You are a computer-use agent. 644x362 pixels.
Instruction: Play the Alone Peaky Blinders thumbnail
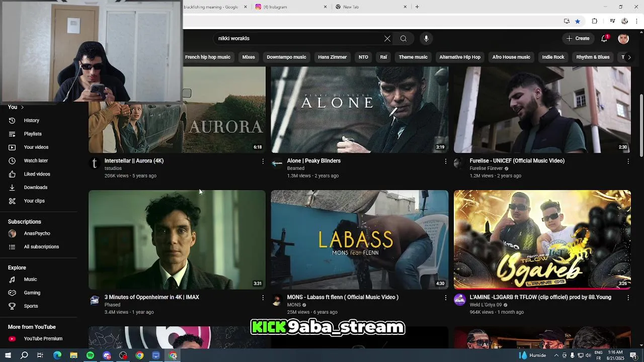360,110
